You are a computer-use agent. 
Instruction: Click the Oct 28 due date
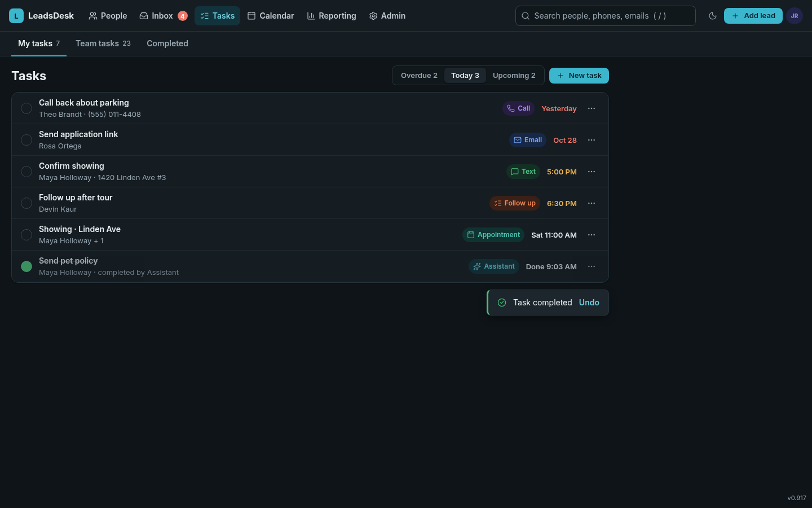[x=565, y=140]
